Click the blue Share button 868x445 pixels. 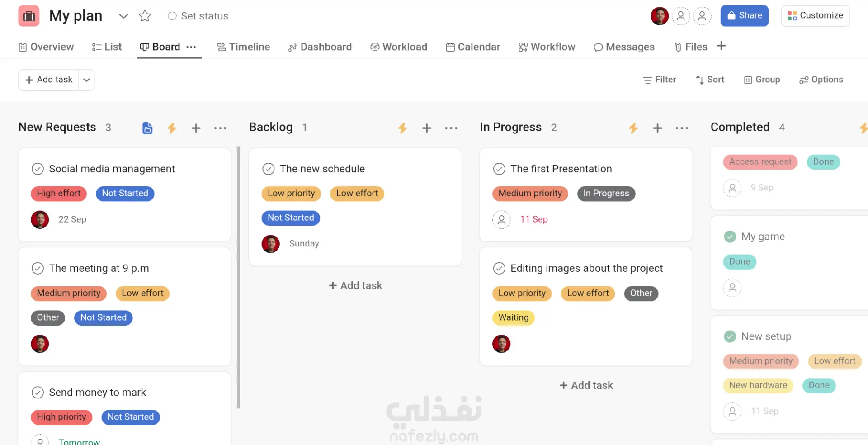744,16
